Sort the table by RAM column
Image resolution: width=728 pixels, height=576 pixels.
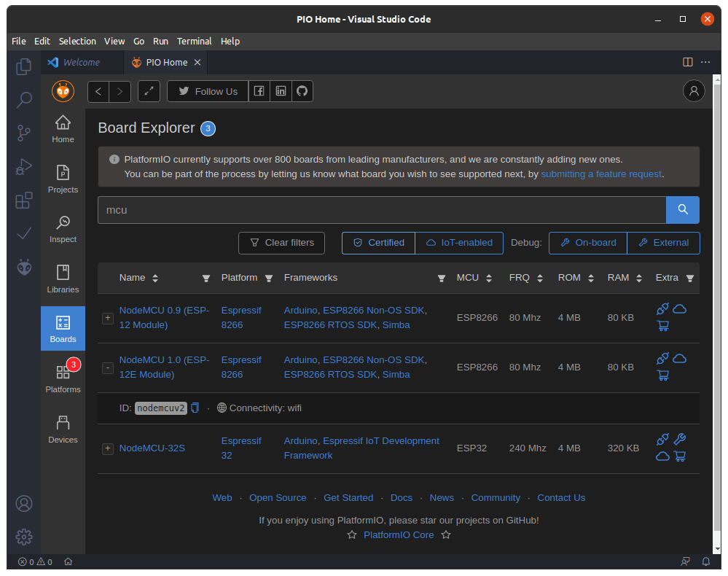pos(639,279)
